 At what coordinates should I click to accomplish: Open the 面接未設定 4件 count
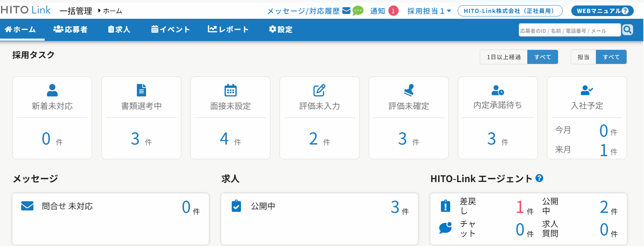pos(230,139)
